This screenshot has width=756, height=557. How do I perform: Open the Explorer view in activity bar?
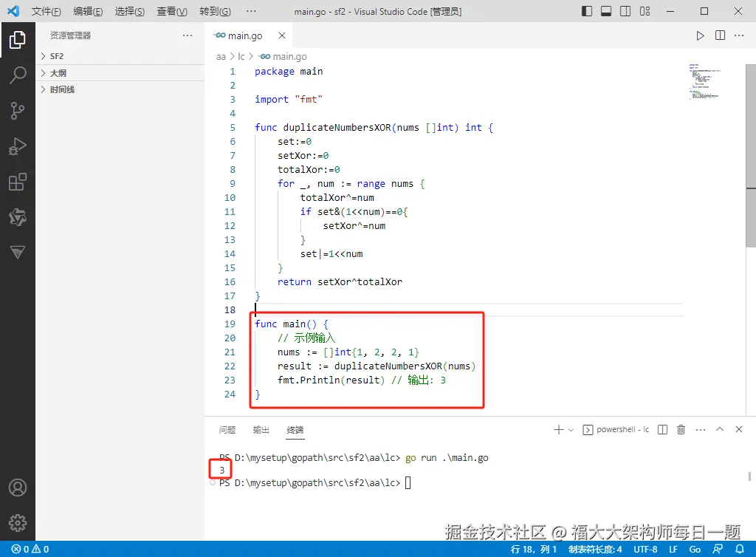click(18, 40)
